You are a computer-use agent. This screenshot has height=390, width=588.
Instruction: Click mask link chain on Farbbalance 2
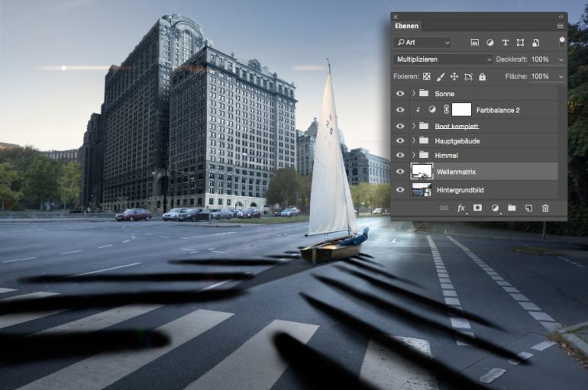pos(446,109)
